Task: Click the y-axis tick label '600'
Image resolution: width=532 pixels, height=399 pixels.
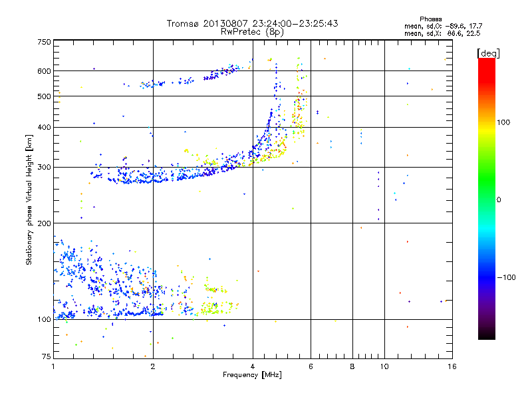Action: pos(44,71)
